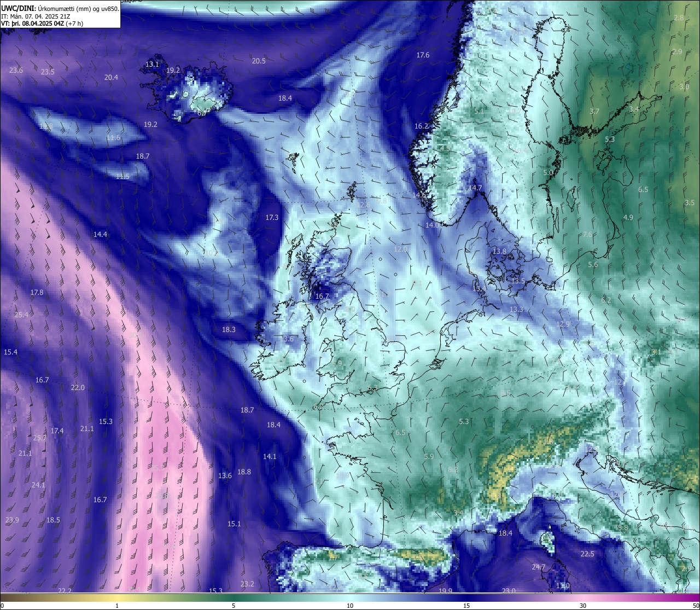Click the 4.9 value label
This screenshot has width=700, height=610.
coord(628,218)
